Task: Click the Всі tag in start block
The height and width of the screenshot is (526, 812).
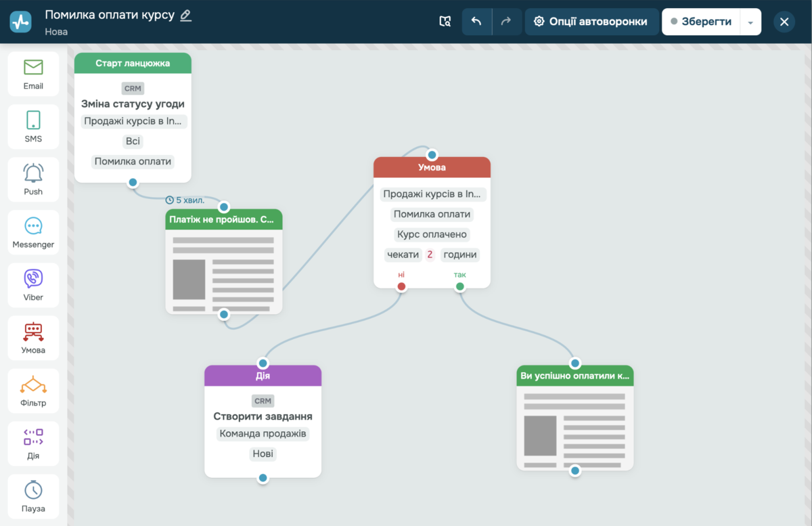Action: click(133, 141)
